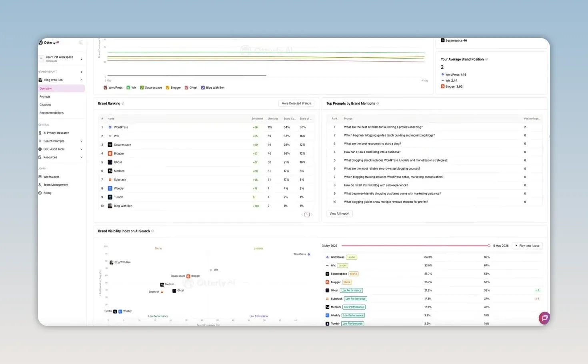The width and height of the screenshot is (588, 364).
Task: Click the Play time-lapse button
Action: click(x=527, y=246)
